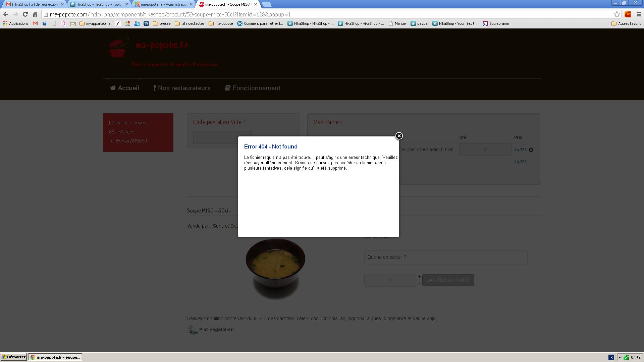Expand the ma-popote bookmark folder
This screenshot has height=362, width=644.
point(220,23)
